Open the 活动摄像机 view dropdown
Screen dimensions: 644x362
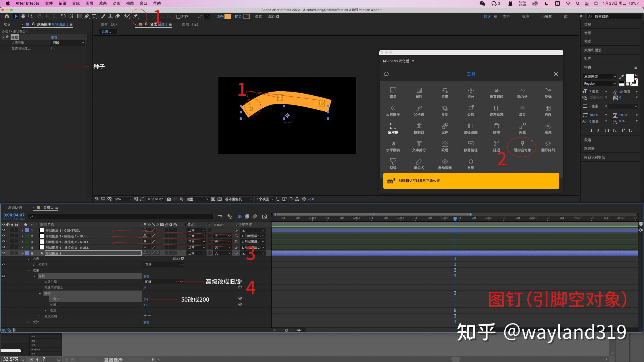pos(238,199)
